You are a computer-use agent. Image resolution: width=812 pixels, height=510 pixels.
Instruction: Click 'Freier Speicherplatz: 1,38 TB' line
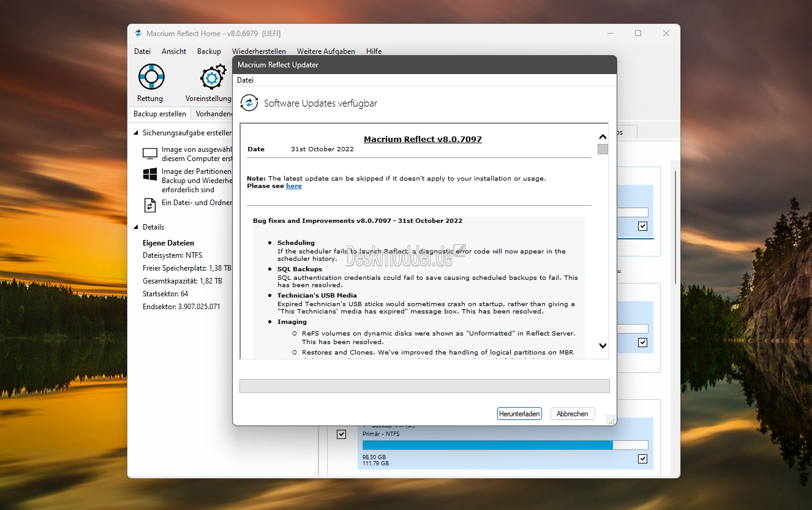pos(187,268)
